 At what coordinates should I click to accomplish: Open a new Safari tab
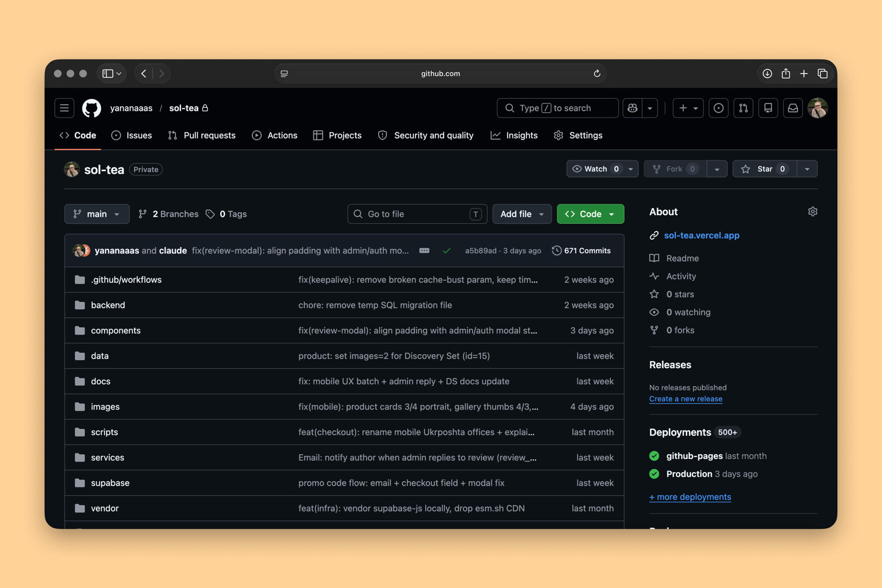[x=804, y=73]
